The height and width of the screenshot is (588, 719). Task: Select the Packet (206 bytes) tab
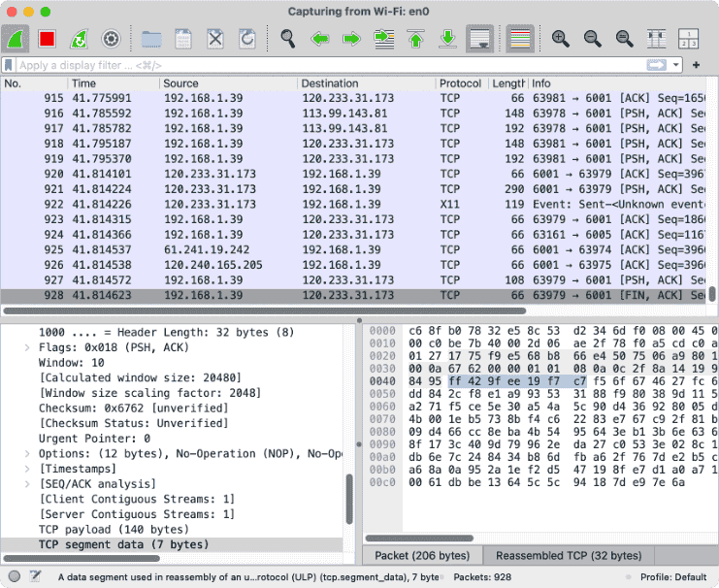422,556
